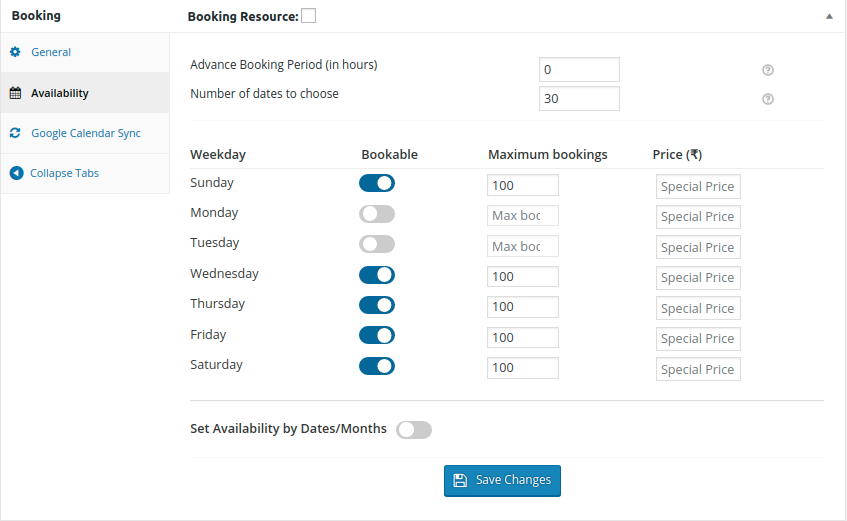The image size is (847, 521).
Task: Click the Saturday row label
Action: [x=216, y=365]
